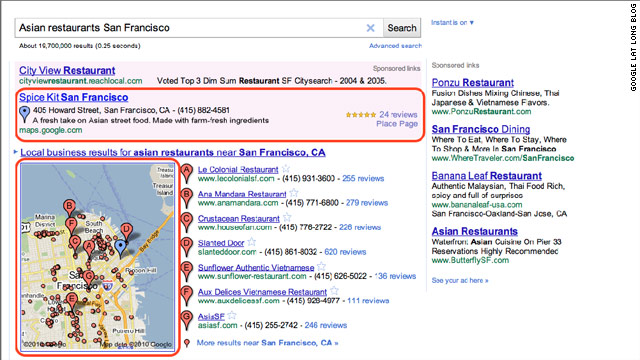This screenshot has width=640, height=360.
Task: Click the five-star rating for Spice Kit
Action: pyautogui.click(x=361, y=115)
